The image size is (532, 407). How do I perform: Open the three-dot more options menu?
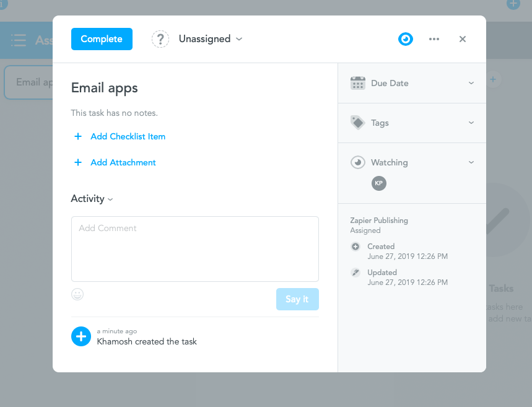pos(434,39)
